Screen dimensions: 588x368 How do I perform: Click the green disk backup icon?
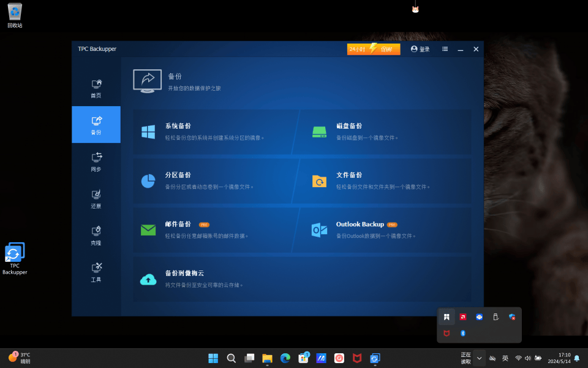click(x=319, y=132)
